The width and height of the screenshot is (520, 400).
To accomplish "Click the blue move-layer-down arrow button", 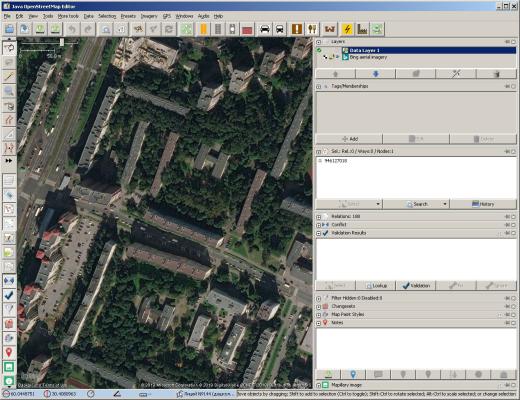I will click(375, 74).
